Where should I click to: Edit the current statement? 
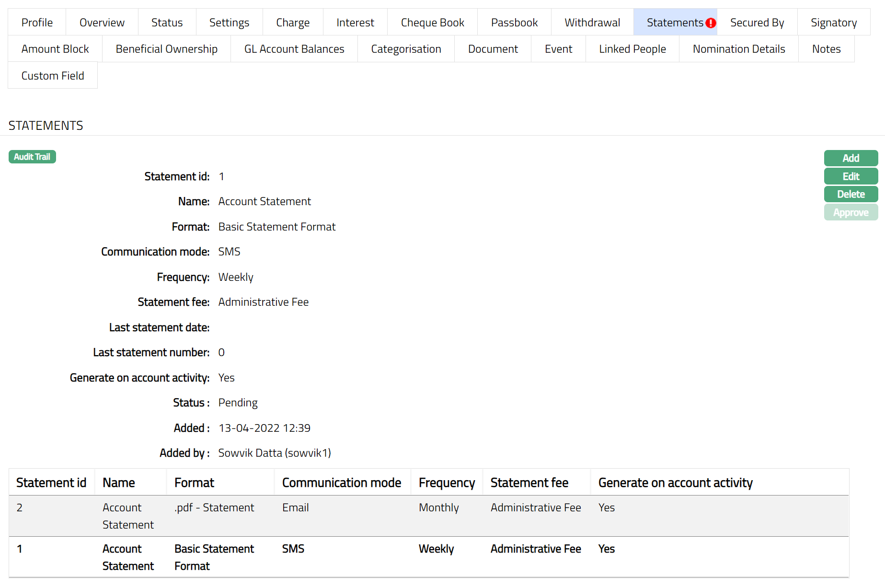pos(851,176)
